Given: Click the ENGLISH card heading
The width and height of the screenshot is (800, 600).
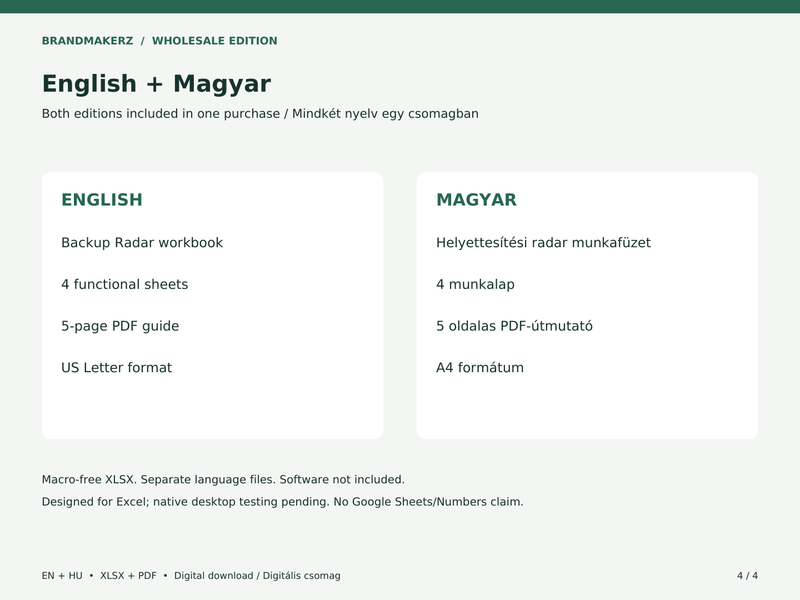Looking at the screenshot, I should [x=102, y=199].
